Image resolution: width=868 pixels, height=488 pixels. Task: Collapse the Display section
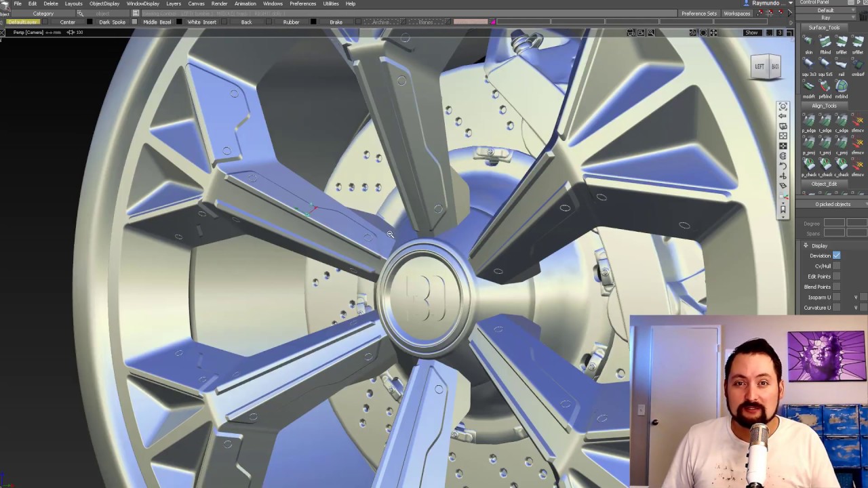(806, 245)
